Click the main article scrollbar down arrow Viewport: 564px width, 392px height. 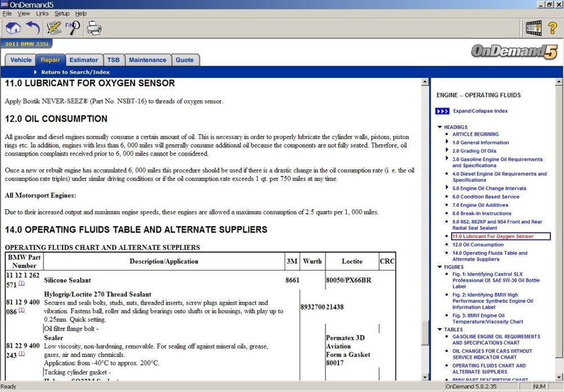(425, 377)
